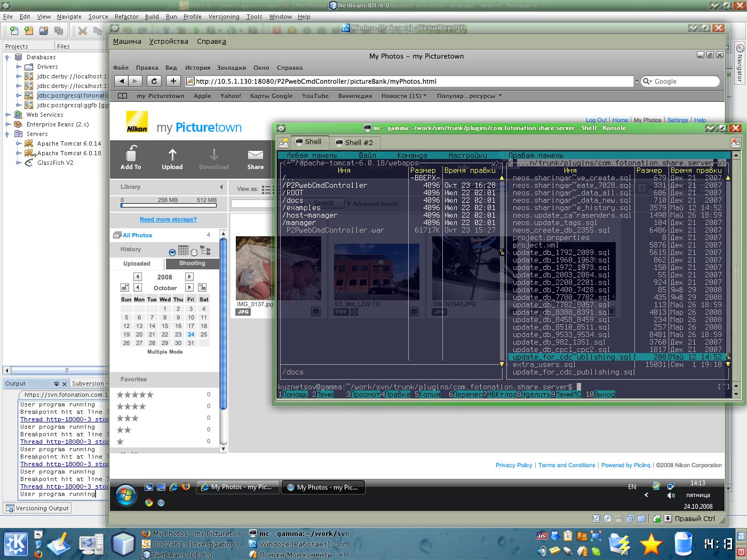Reload the page in the browser
The image size is (747, 560).
[154, 81]
